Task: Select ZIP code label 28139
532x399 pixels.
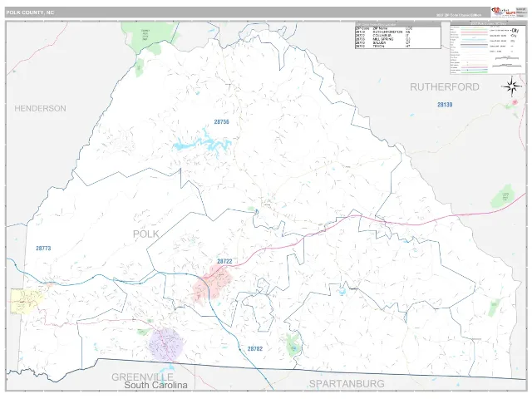Action: pos(445,105)
